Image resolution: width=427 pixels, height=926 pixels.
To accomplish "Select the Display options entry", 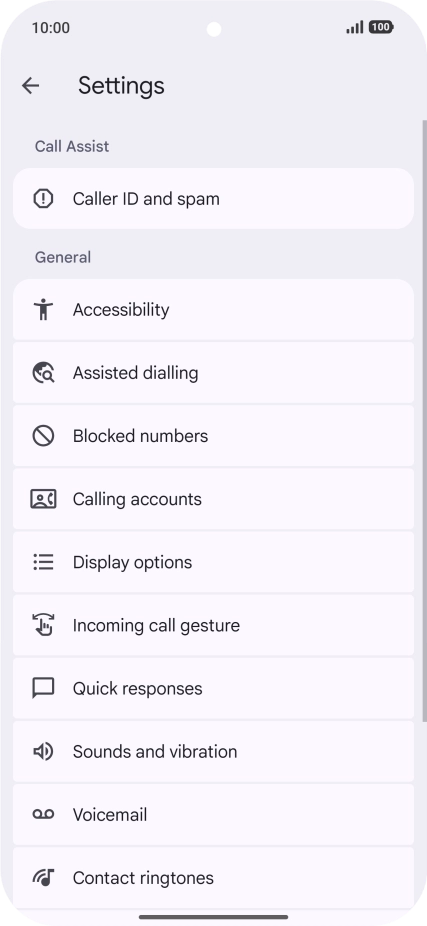I will click(213, 562).
